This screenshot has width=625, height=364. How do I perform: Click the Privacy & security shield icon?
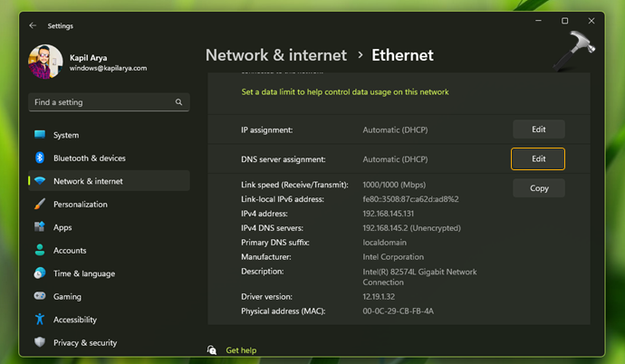40,342
